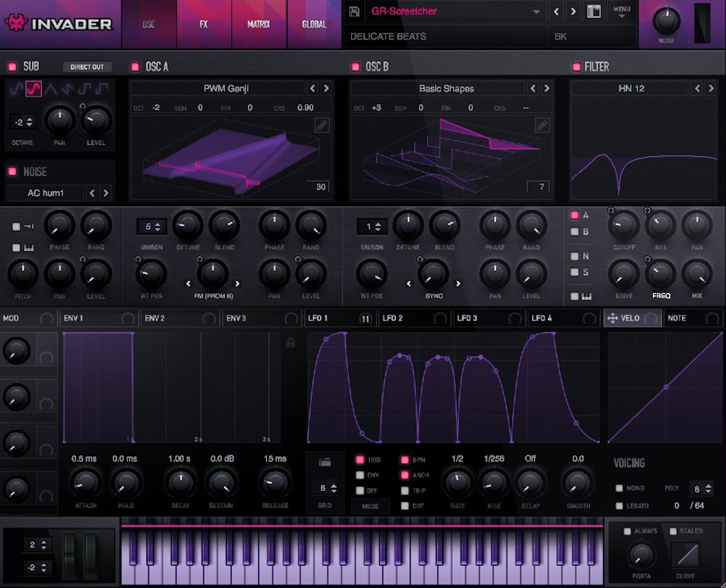Switch to the GLOBAL tab
Image resolution: width=726 pixels, height=588 pixels.
pyautogui.click(x=314, y=24)
